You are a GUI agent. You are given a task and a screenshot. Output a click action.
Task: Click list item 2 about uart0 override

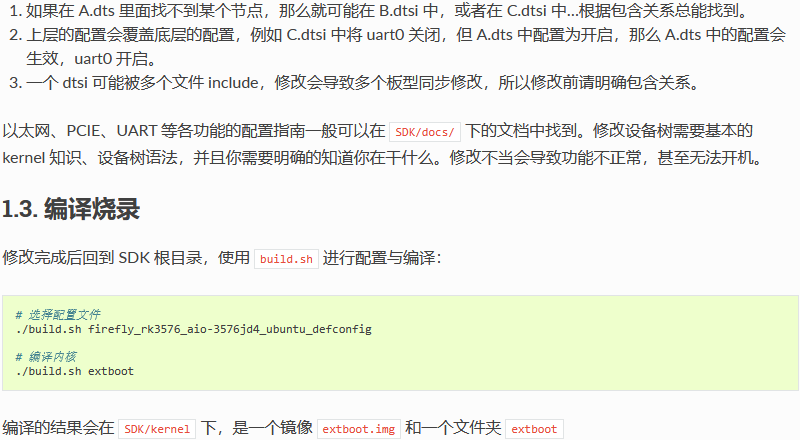point(398,46)
